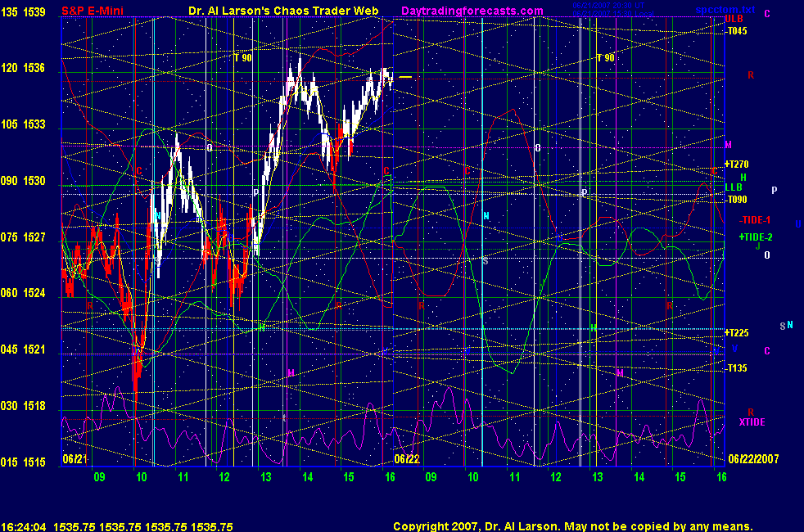Click the "06/22/2007" date label

pyautogui.click(x=753, y=458)
